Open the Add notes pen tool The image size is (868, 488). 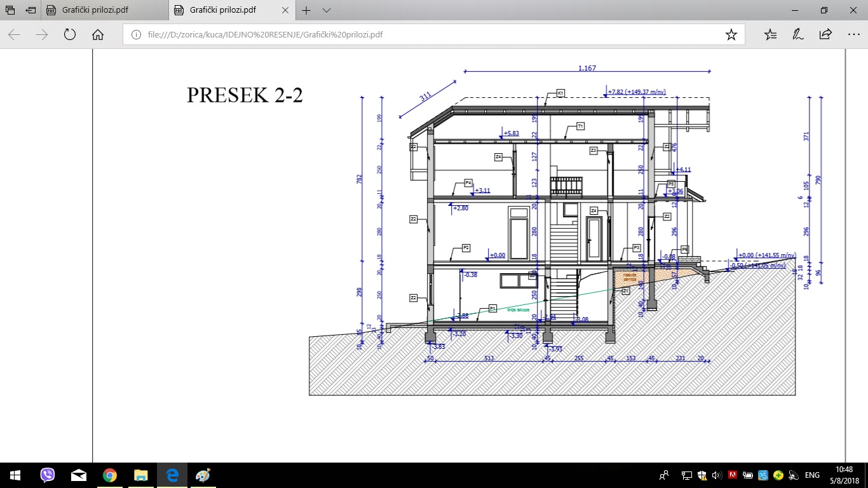pos(797,35)
